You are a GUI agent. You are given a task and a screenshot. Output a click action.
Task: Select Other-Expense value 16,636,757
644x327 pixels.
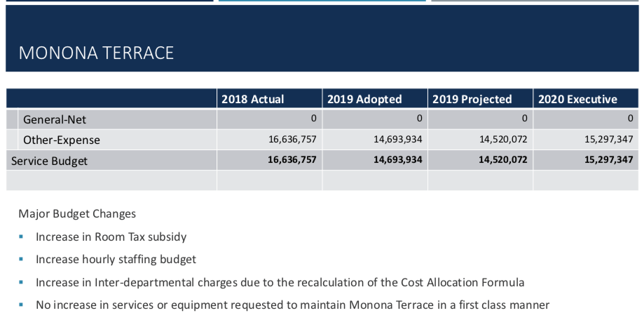click(x=292, y=140)
